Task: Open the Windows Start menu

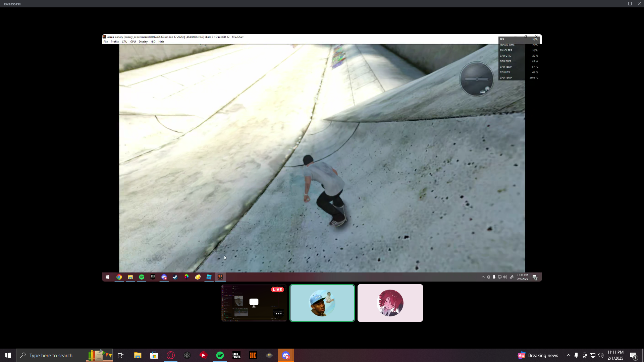Action: [x=8, y=355]
